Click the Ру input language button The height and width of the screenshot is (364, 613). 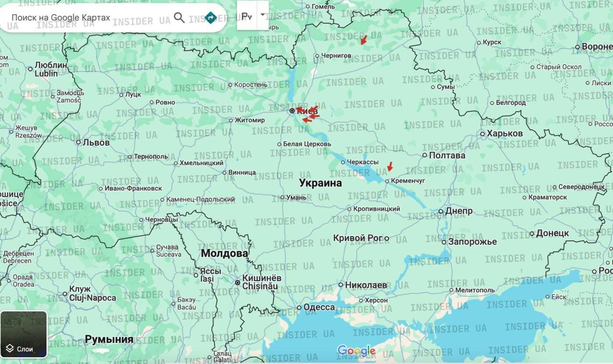click(x=247, y=16)
